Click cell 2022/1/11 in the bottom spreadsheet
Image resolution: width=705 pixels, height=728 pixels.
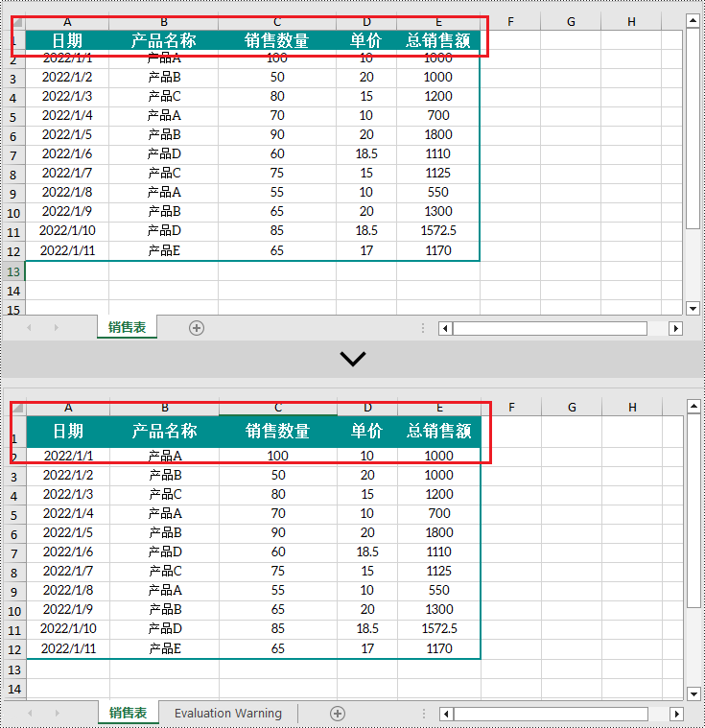point(68,648)
